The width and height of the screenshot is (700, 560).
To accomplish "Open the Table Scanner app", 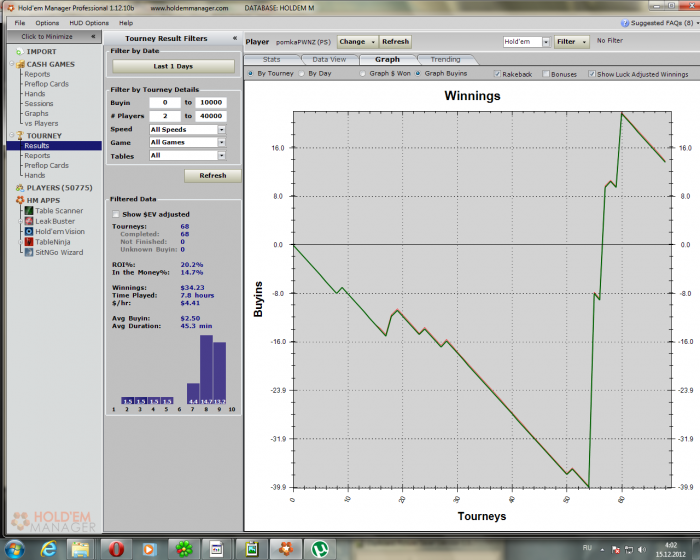I will click(x=59, y=211).
